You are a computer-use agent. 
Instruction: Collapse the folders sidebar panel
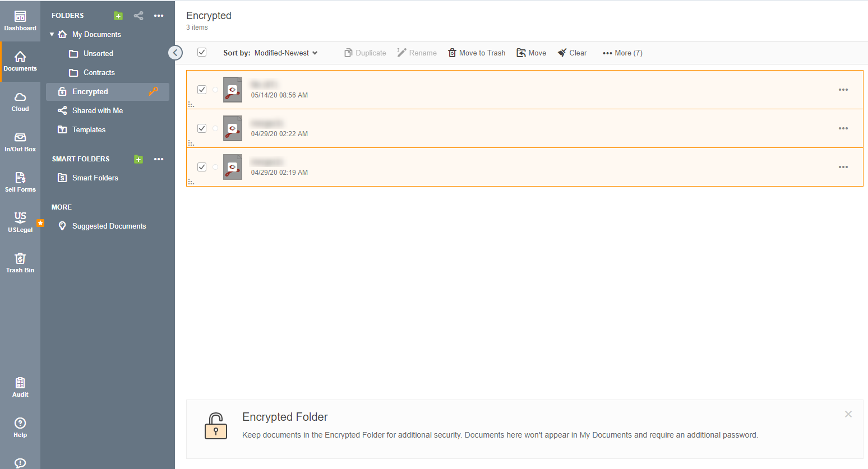point(176,53)
